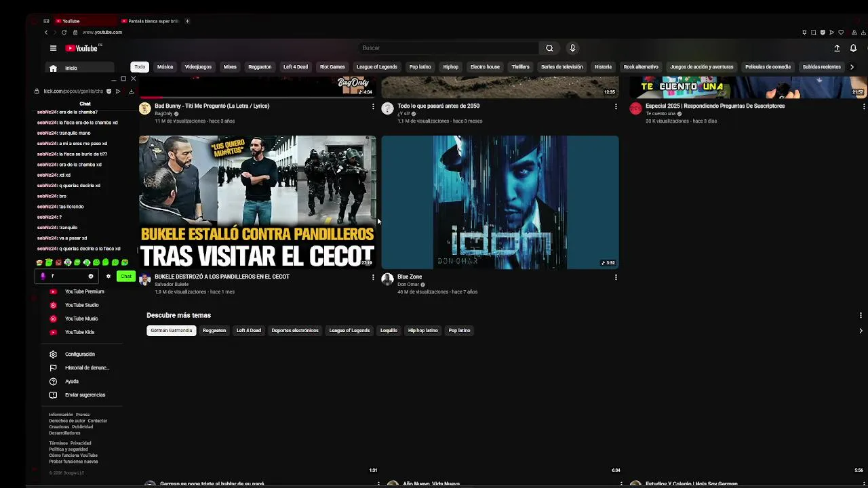This screenshot has width=868, height=488.
Task: Select Subidas recientes filter chip
Action: pos(821,67)
